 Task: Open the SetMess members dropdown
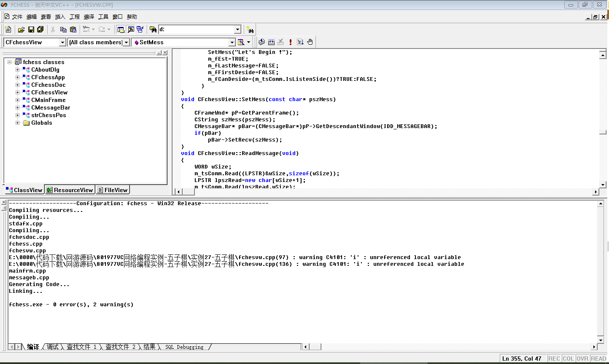pyautogui.click(x=232, y=42)
